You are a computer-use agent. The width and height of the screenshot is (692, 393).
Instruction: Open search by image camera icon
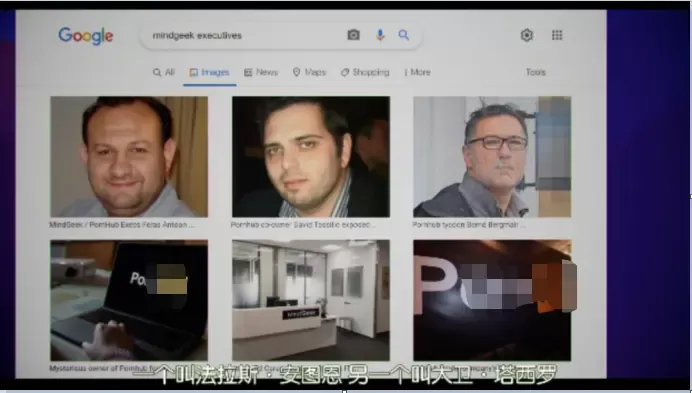[x=354, y=35]
